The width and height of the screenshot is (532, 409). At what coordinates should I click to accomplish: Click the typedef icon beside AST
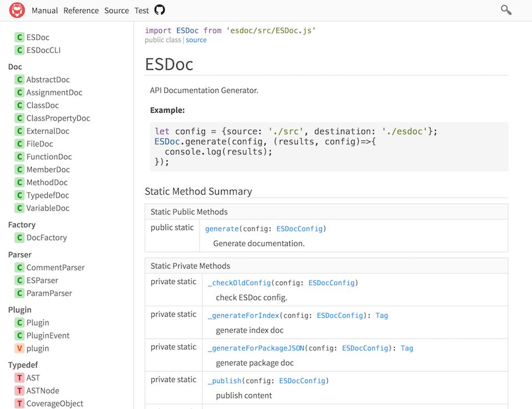pyautogui.click(x=20, y=377)
